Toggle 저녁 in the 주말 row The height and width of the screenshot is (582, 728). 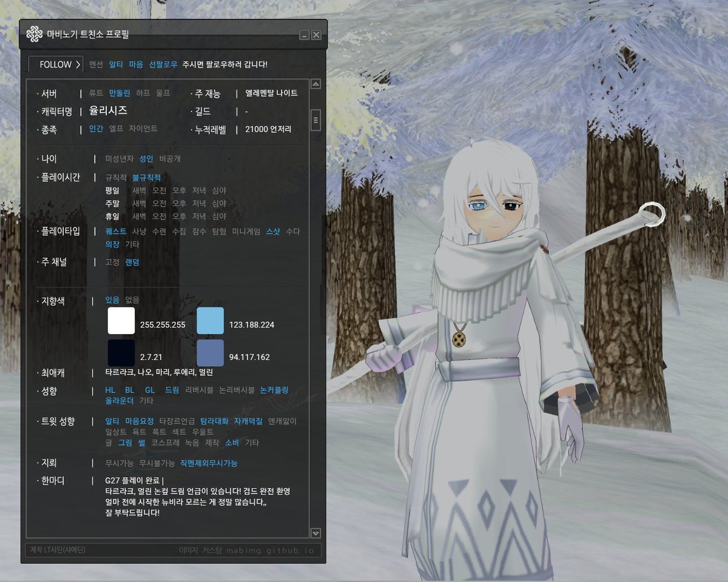(199, 203)
